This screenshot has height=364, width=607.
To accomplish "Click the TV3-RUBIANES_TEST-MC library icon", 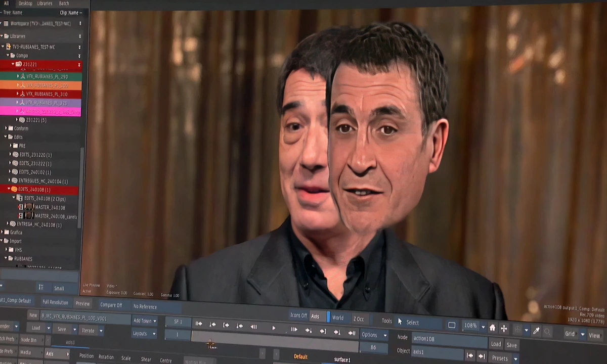I will pyautogui.click(x=8, y=47).
